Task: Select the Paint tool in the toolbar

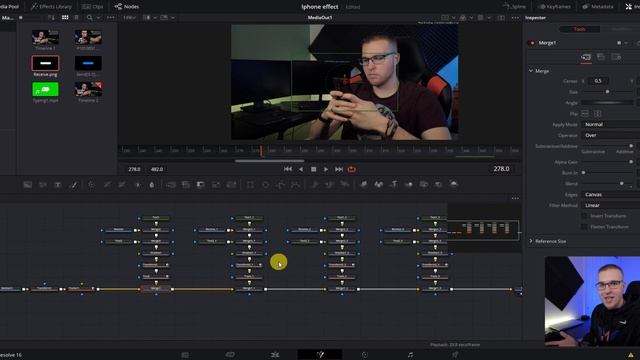Action: coord(73,185)
